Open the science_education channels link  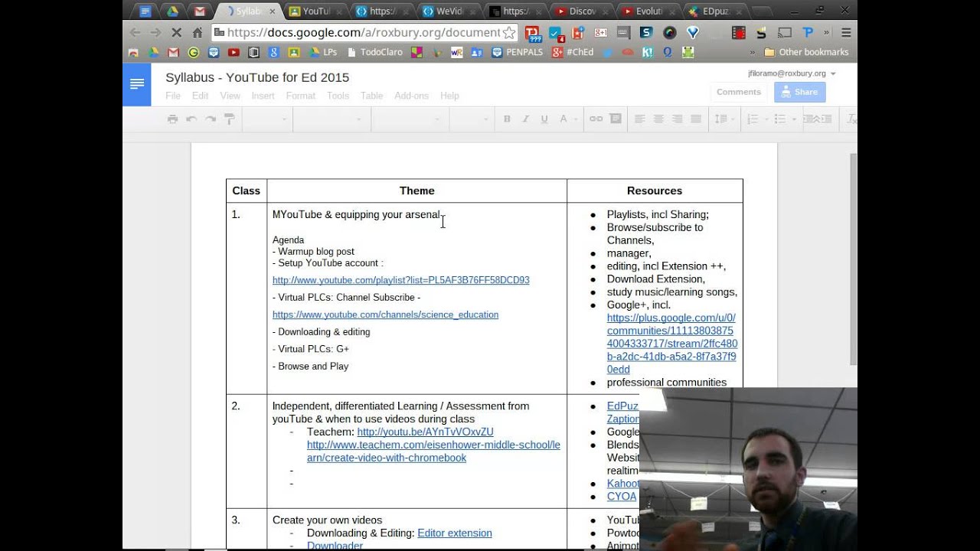pyautogui.click(x=385, y=315)
